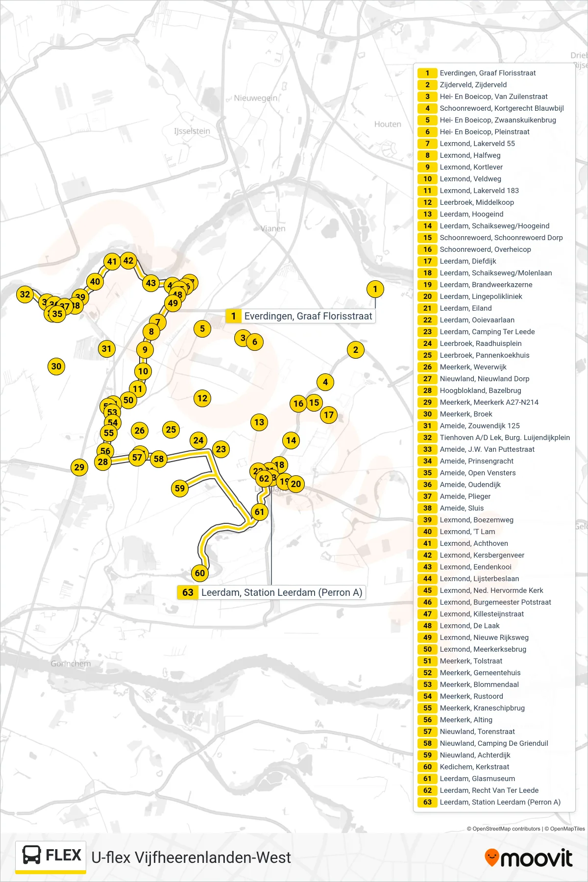This screenshot has width=588, height=882.
Task: Click map stop marker 42
Action: (x=128, y=261)
